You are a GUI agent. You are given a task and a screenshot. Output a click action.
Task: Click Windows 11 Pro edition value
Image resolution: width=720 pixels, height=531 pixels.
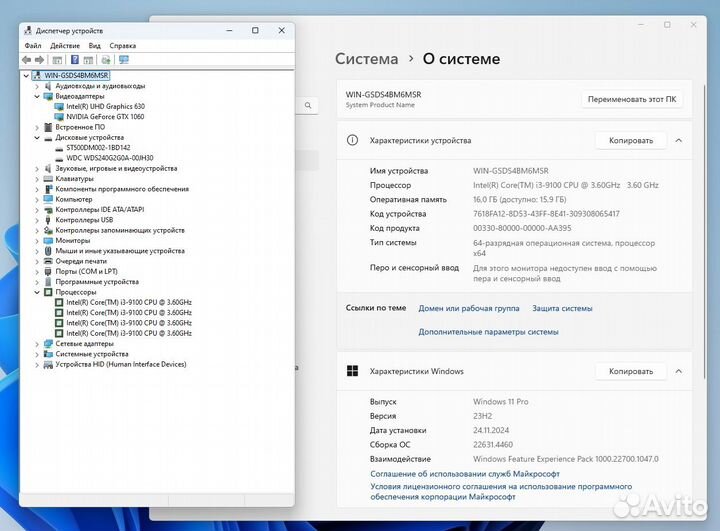point(501,401)
